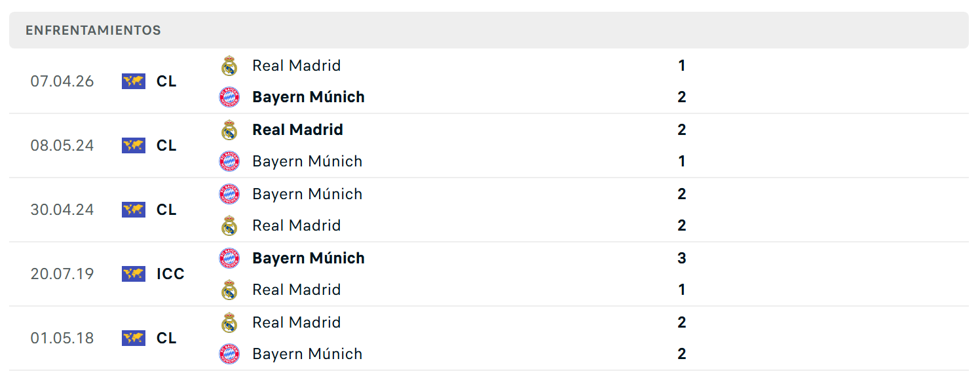Click Bayern Múnich crest in 07.04.26 match

click(x=229, y=97)
